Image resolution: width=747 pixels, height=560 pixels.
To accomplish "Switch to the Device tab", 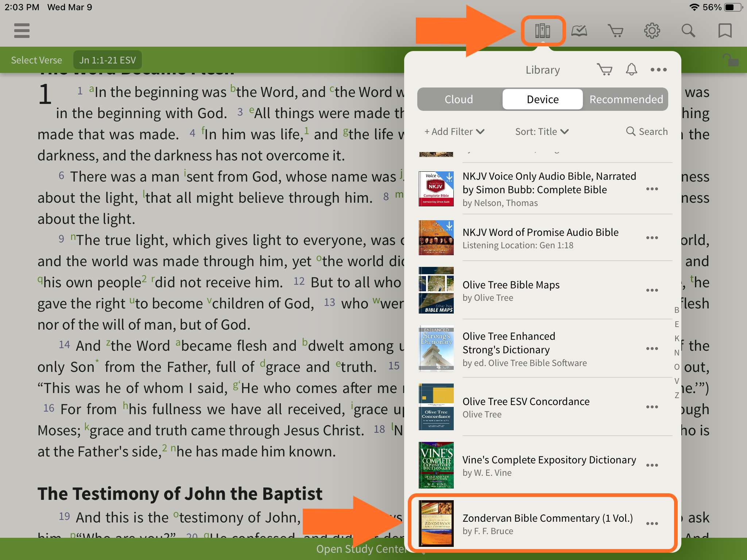I will pos(543,99).
